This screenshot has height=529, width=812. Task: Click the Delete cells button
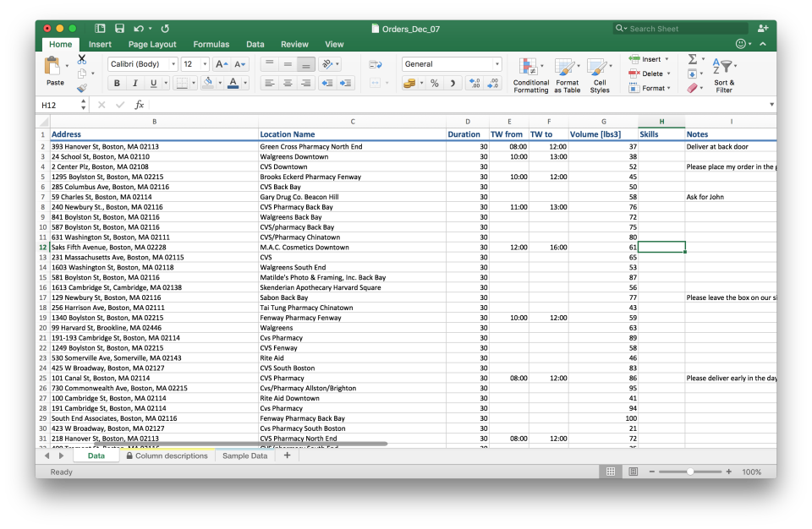pos(646,74)
